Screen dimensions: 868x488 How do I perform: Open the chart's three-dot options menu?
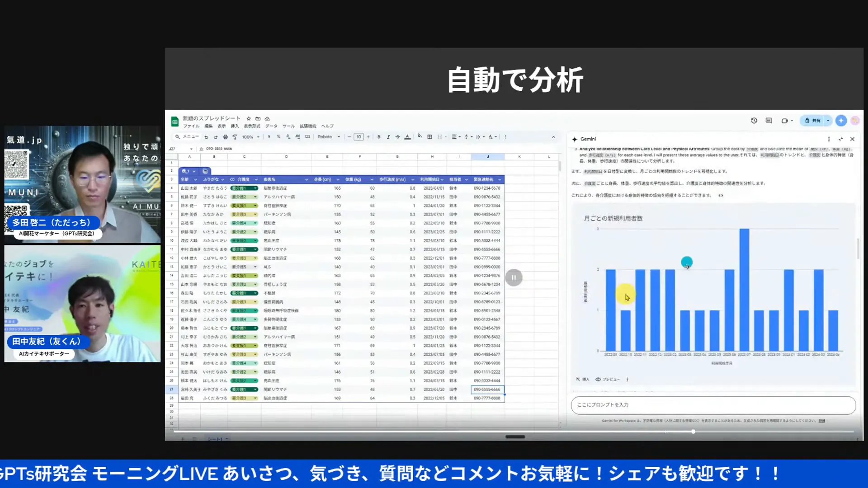click(x=627, y=380)
